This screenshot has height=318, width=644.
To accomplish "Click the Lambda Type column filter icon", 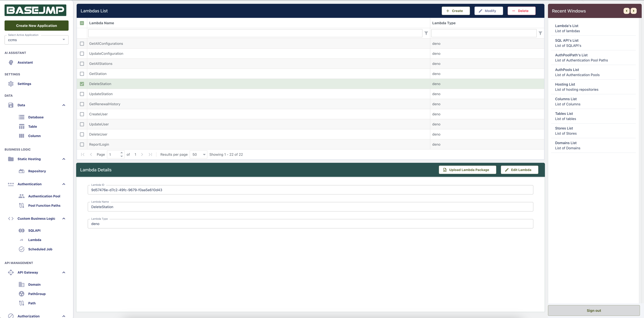I will (x=540, y=33).
